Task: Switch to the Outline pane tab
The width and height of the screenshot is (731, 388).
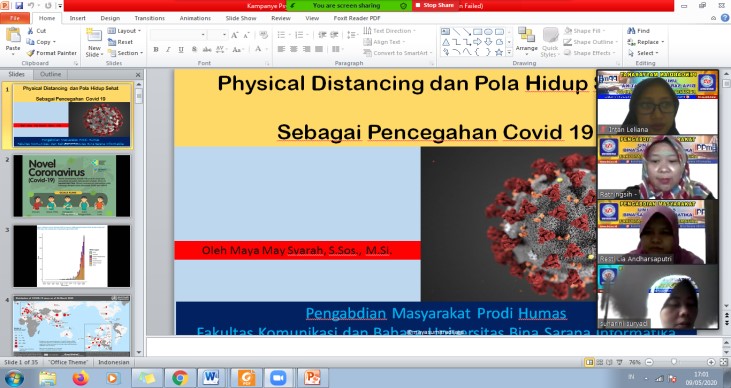Action: click(50, 74)
